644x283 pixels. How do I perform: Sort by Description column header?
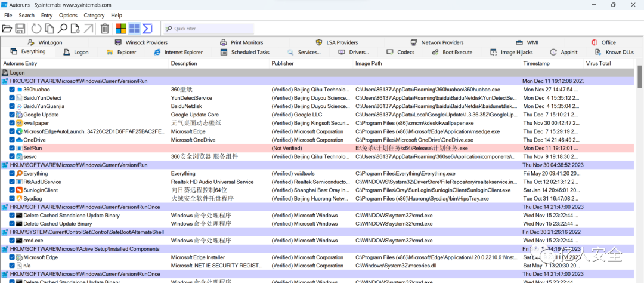click(x=219, y=63)
